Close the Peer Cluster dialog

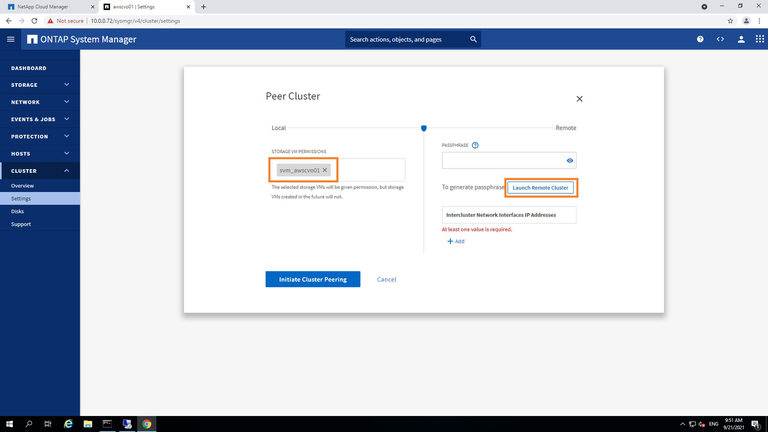(579, 99)
